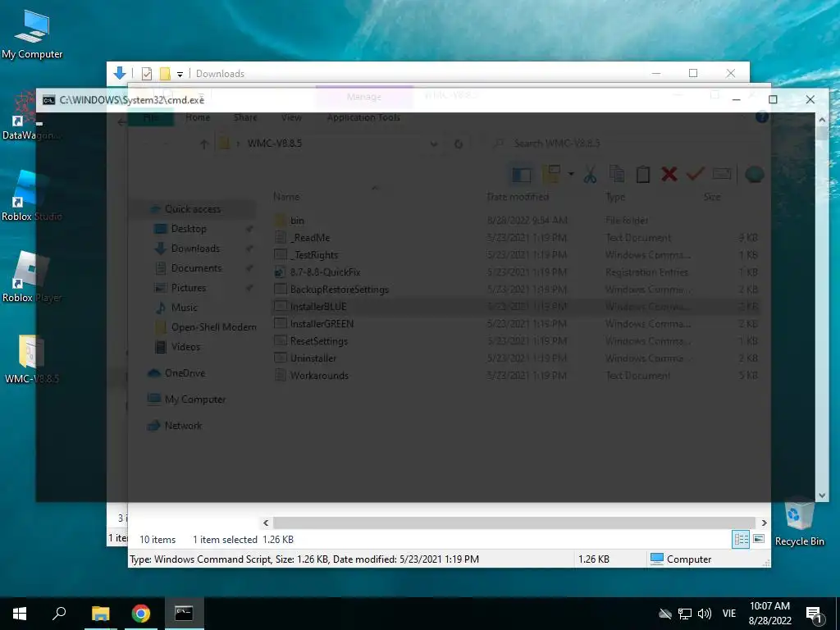Click the Manage contextual tab

click(363, 97)
